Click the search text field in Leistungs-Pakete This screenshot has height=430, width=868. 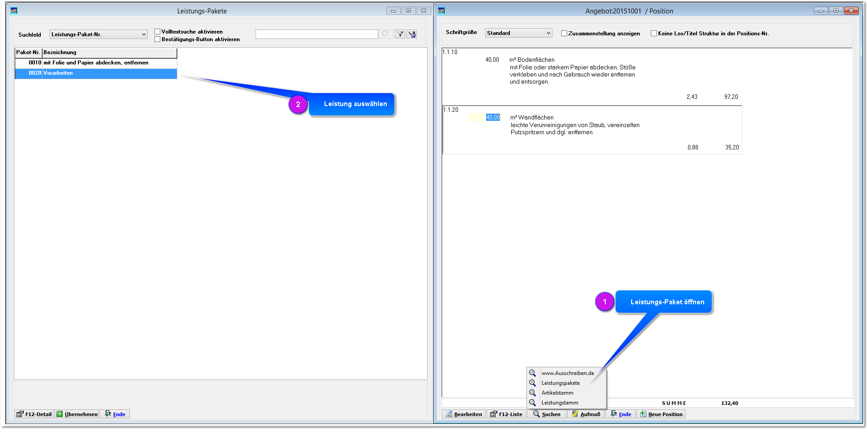tap(316, 34)
